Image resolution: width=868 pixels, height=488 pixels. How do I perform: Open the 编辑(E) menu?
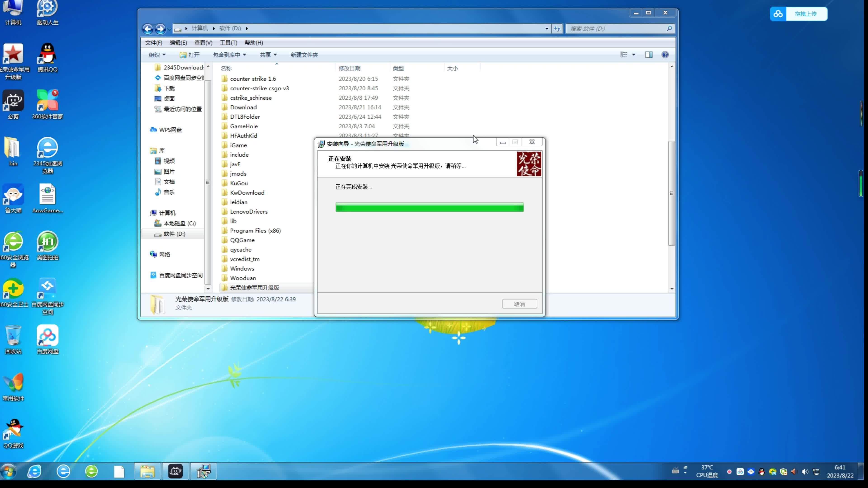pos(178,43)
